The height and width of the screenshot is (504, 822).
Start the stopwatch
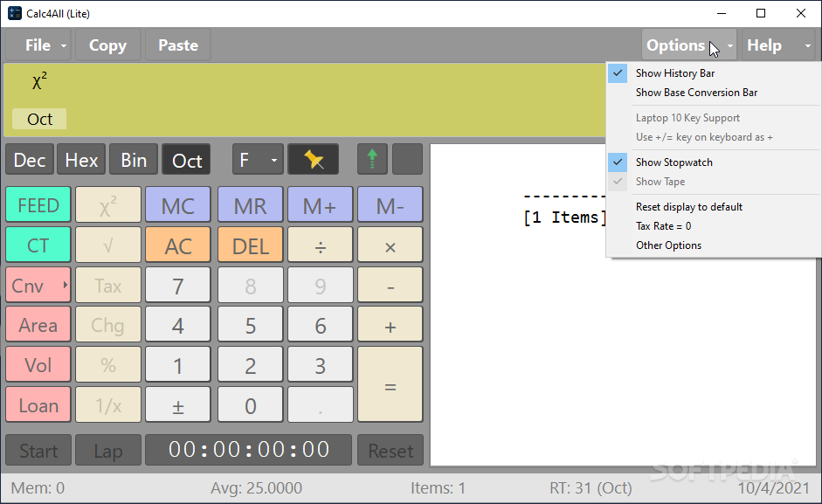pos(38,450)
